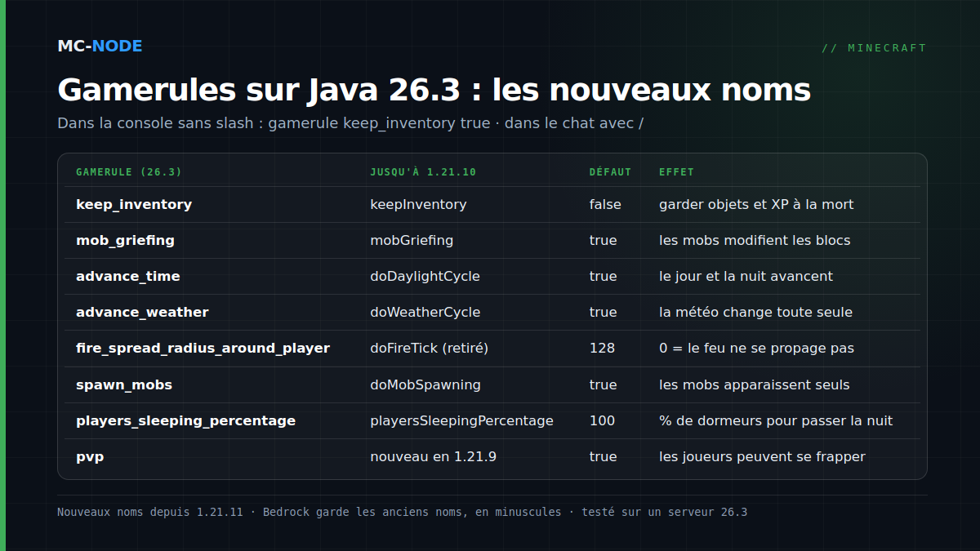Select the 'JUSQU'À 1.21.10' column header

pyautogui.click(x=423, y=172)
